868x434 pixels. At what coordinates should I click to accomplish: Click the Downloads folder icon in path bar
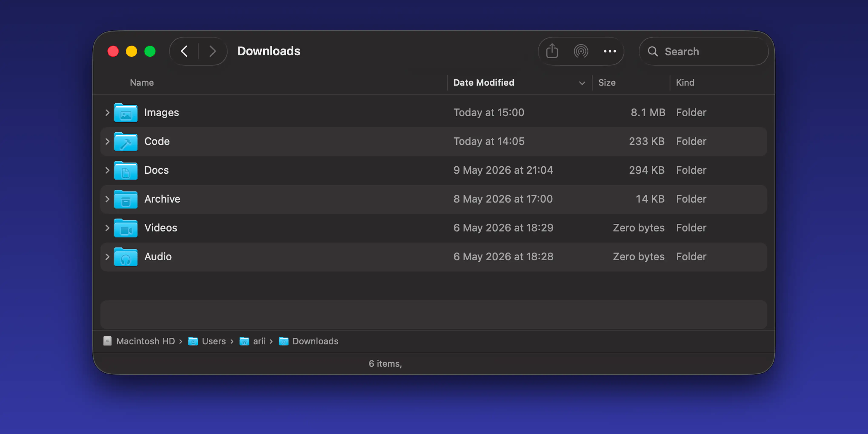tap(283, 341)
